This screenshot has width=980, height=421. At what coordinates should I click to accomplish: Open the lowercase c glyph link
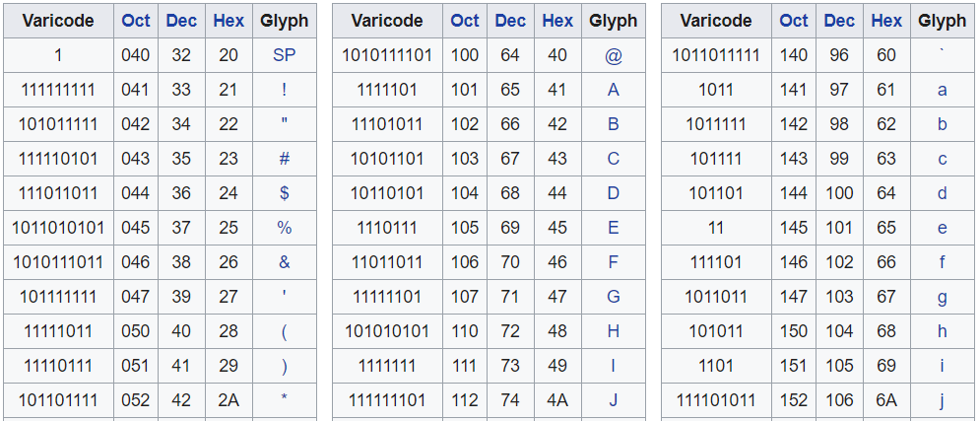[943, 159]
